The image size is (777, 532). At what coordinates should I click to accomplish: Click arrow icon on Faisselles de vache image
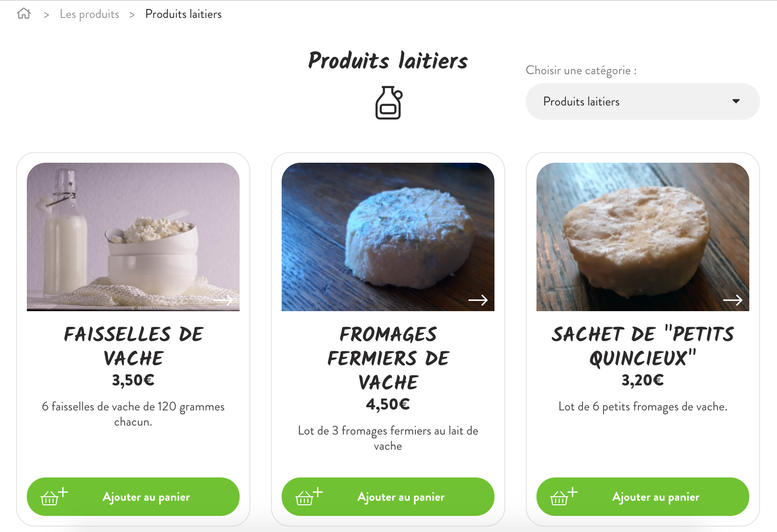pos(223,300)
